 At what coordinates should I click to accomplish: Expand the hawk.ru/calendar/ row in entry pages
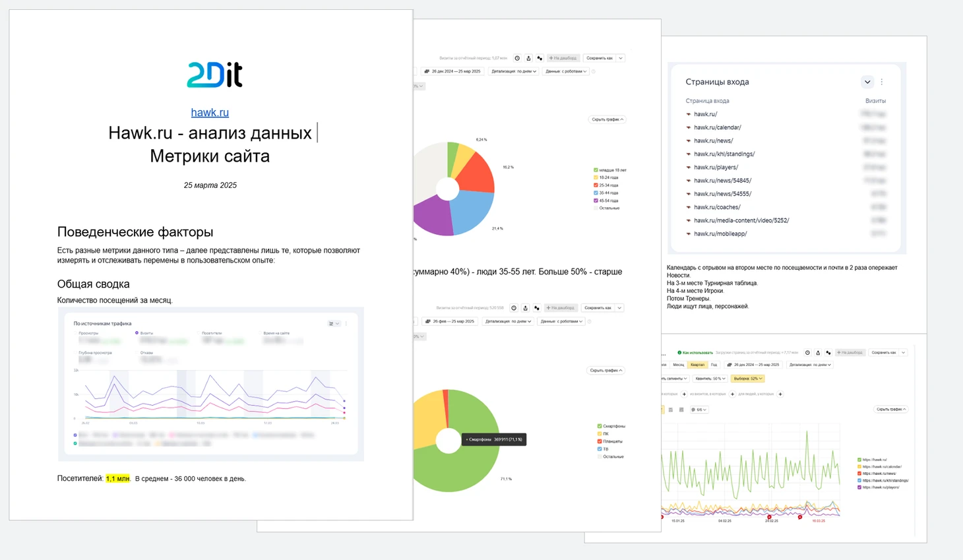[x=689, y=127]
